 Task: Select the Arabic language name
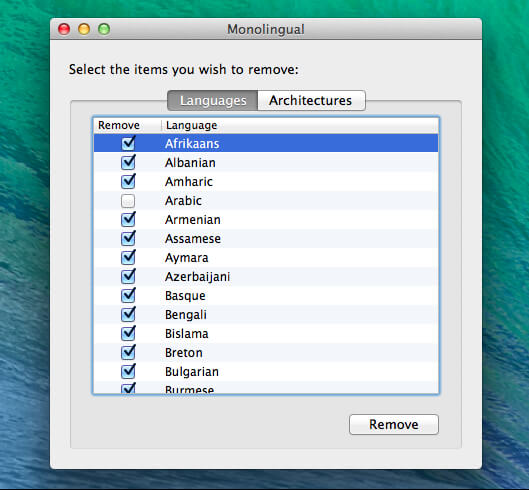tap(183, 201)
